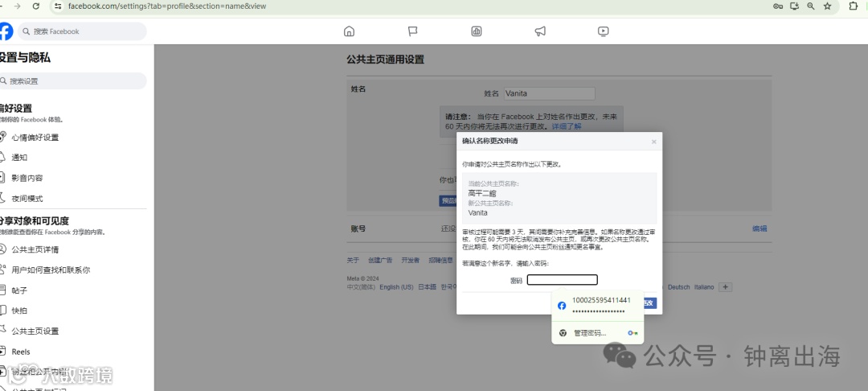
Task: Switch language to Italiano
Action: tap(704, 287)
